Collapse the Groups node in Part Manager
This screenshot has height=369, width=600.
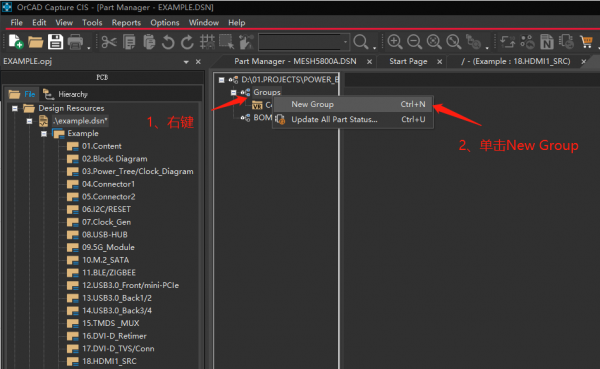[233, 92]
